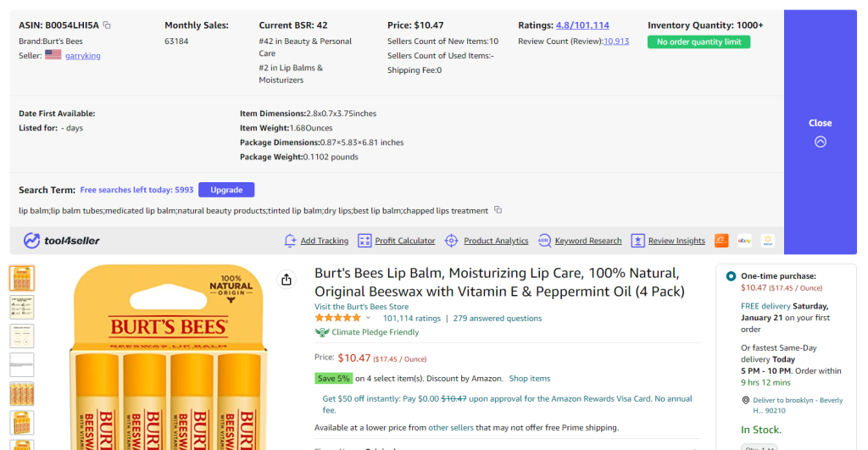Click 'Free searches left today: 5993' text

[136, 190]
